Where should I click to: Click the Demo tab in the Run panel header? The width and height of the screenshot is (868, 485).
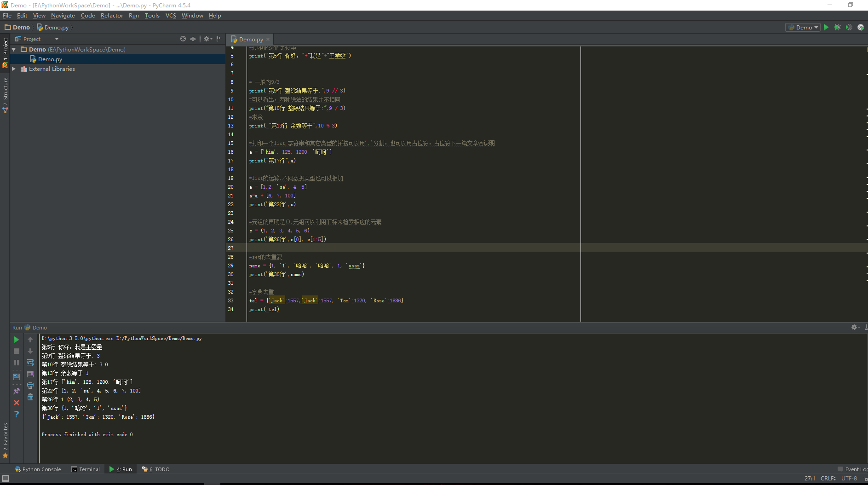click(36, 328)
